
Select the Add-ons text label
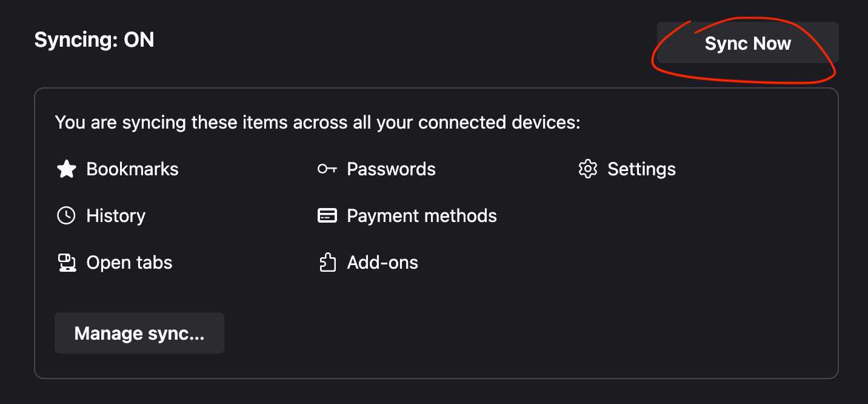(382, 263)
